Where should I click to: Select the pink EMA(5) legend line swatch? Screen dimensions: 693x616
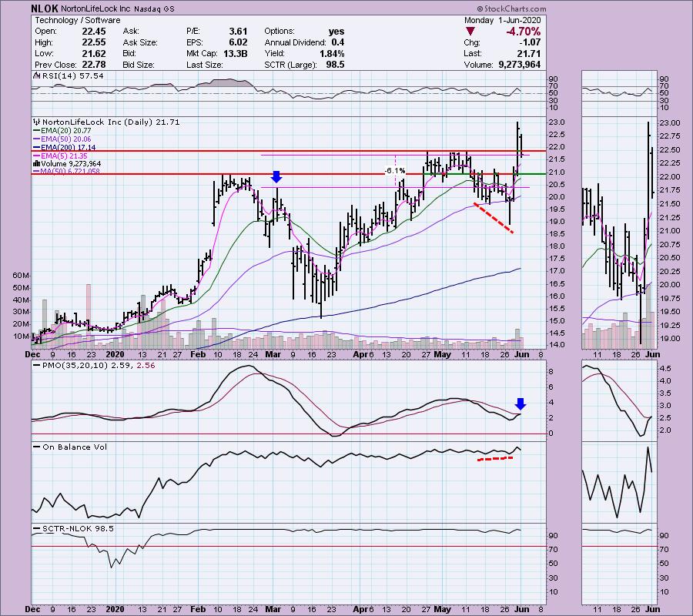point(37,156)
